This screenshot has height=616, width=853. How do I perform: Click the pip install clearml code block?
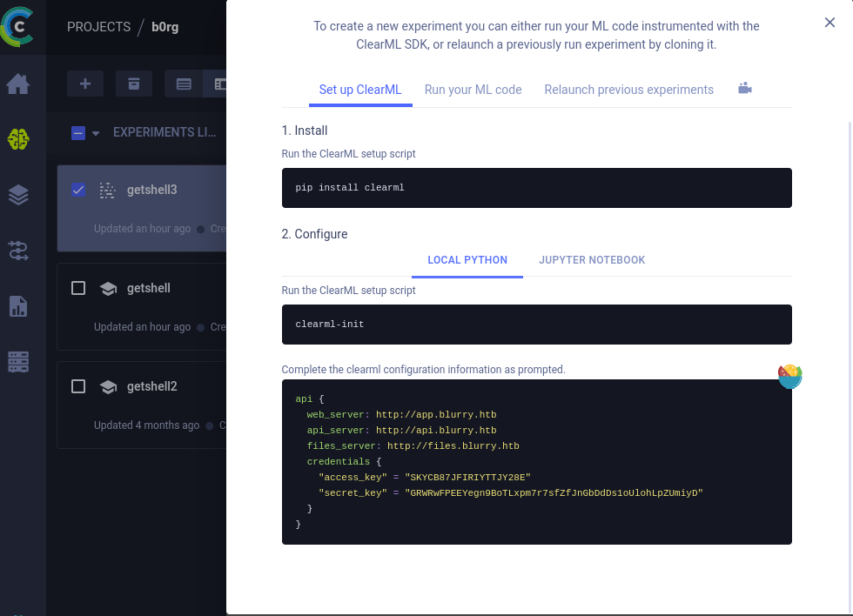point(536,188)
